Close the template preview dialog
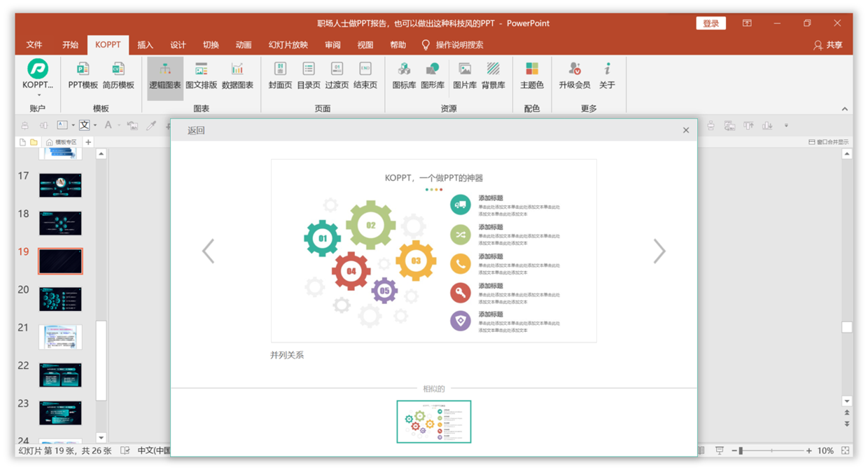Screen dimensions: 868x470 pyautogui.click(x=686, y=130)
